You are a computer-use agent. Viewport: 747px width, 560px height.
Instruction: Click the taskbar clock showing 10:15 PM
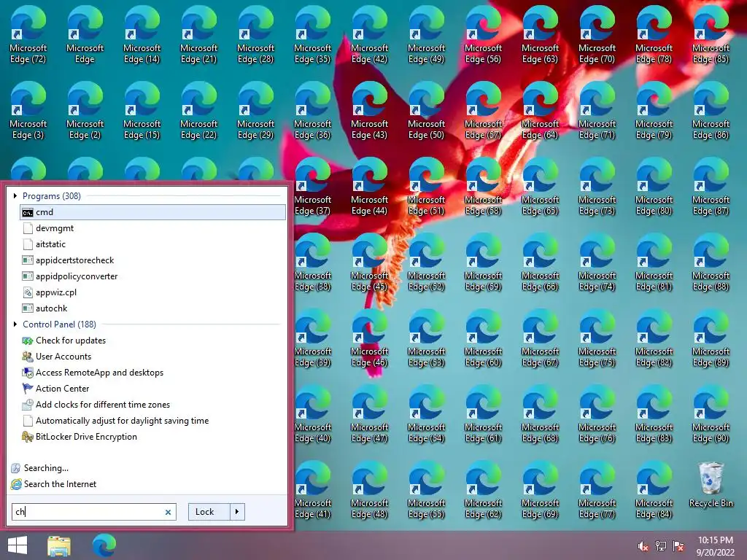coord(716,546)
